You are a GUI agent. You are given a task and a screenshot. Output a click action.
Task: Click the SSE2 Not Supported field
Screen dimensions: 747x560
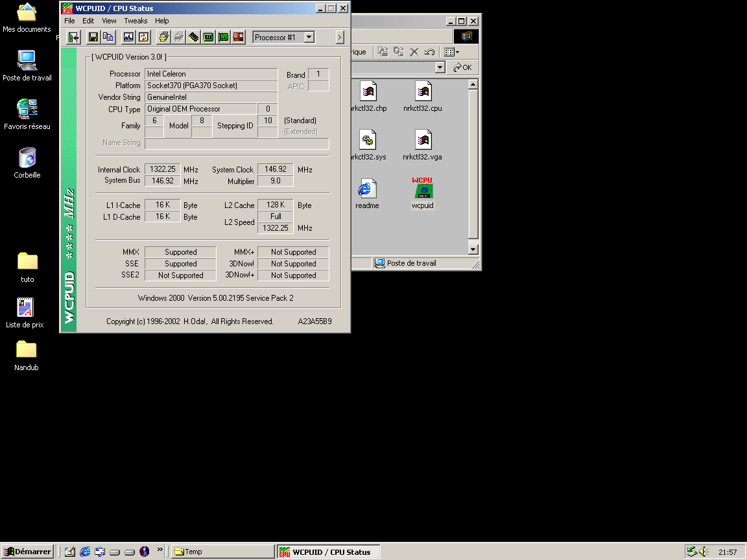(180, 275)
